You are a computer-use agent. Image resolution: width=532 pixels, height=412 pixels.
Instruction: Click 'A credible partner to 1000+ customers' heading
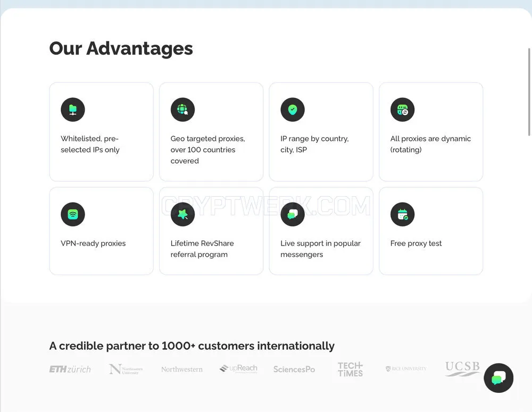[x=192, y=346]
